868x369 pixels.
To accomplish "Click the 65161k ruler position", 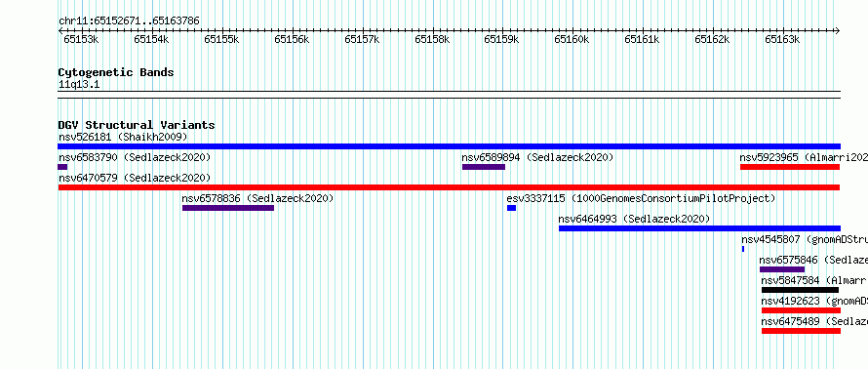I will [642, 39].
